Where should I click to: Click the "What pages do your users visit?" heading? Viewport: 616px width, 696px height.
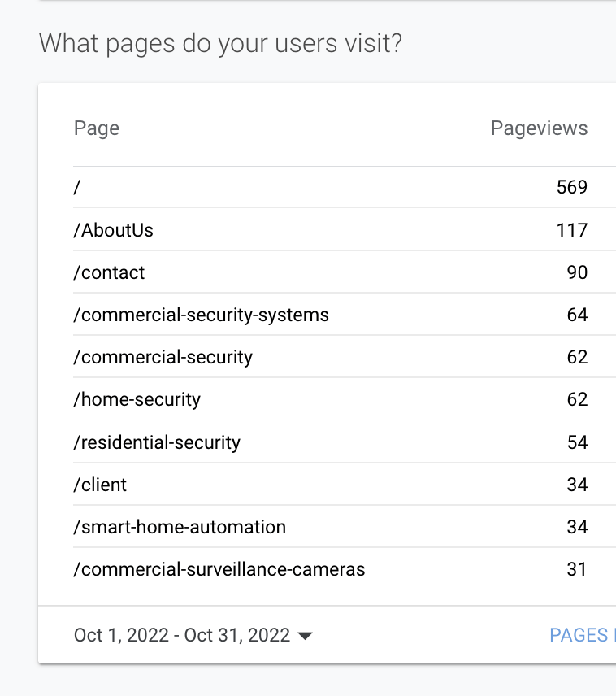pyautogui.click(x=220, y=42)
